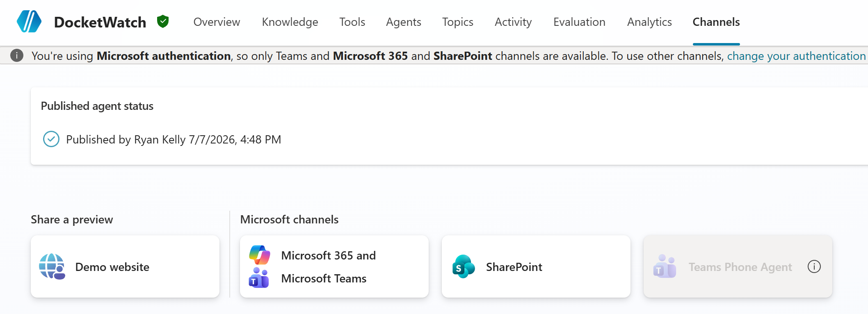
Task: Switch to the Analytics tab
Action: pos(649,22)
